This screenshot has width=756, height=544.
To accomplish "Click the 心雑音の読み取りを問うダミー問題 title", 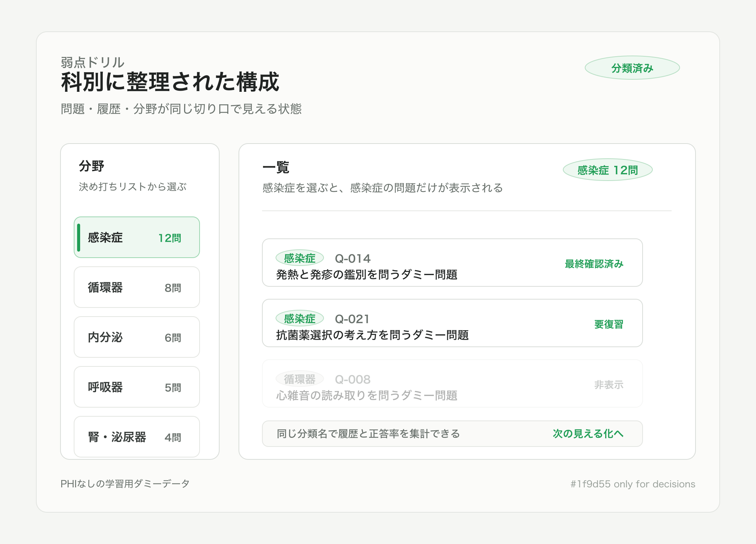I will [x=367, y=396].
